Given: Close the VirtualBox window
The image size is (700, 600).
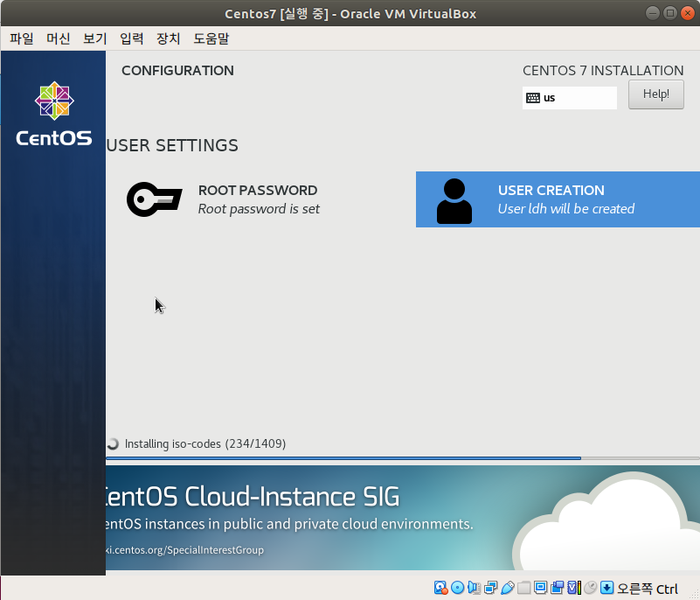Looking at the screenshot, I should [688, 13].
